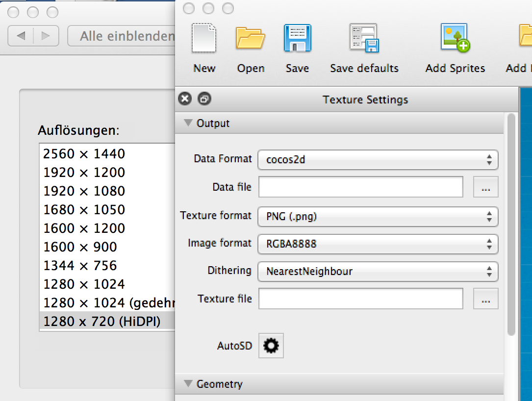Click the Save defaults icon
Screen dimensions: 532x401
364,39
